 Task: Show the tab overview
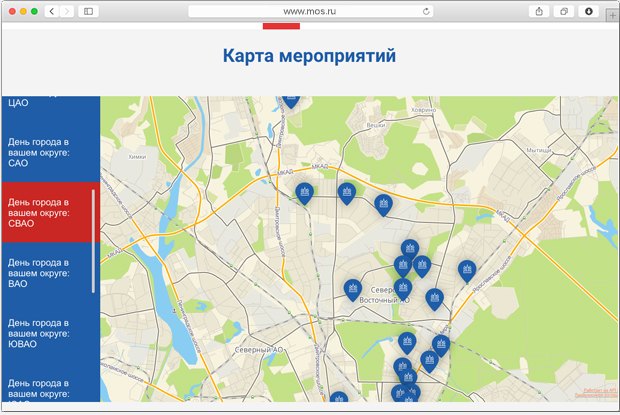(564, 10)
